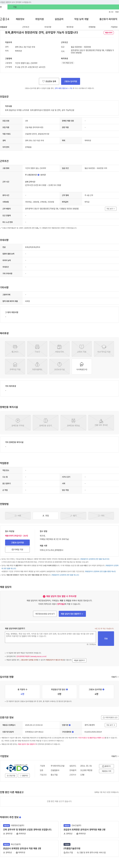Open 채용절차의 공정화에 관한 법률 제4조의3 link
The image size is (119, 868).
(x=95, y=559)
